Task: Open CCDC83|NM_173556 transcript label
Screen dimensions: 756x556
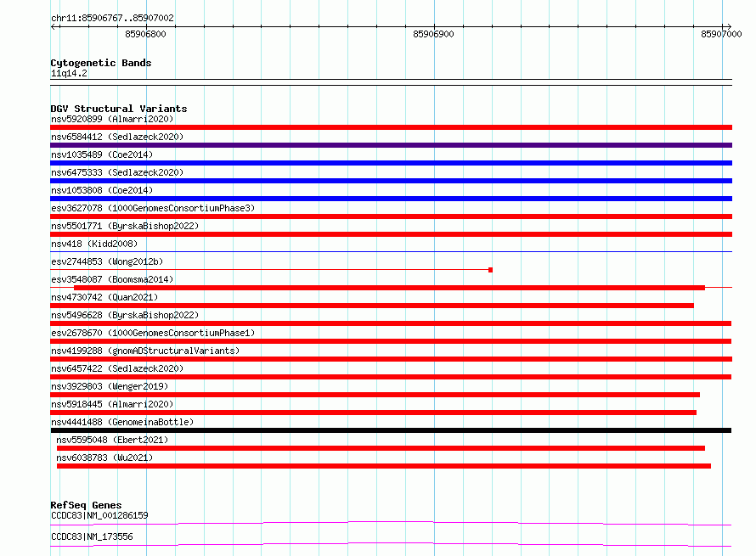Action: pyautogui.click(x=92, y=536)
